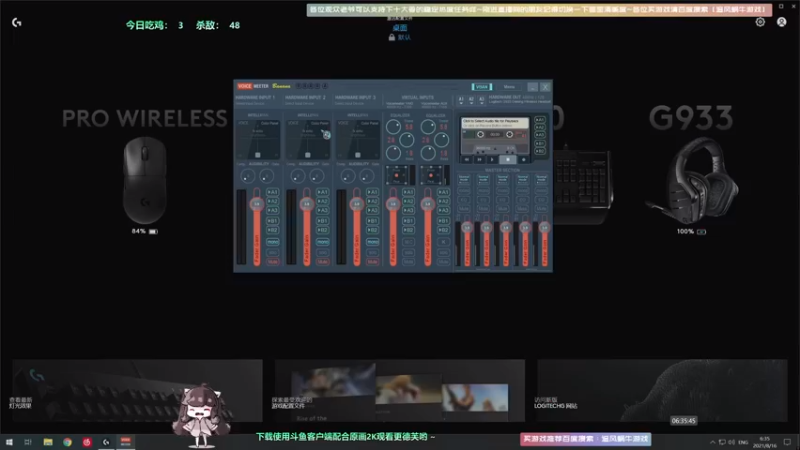Open Google Chrome from the taskbar
This screenshot has width=800, height=450.
67,442
